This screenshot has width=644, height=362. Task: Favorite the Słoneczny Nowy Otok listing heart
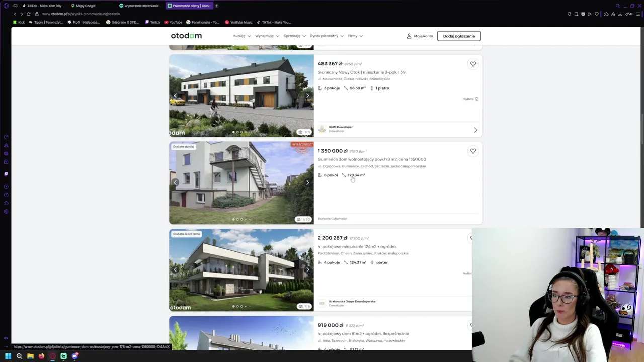click(x=473, y=64)
